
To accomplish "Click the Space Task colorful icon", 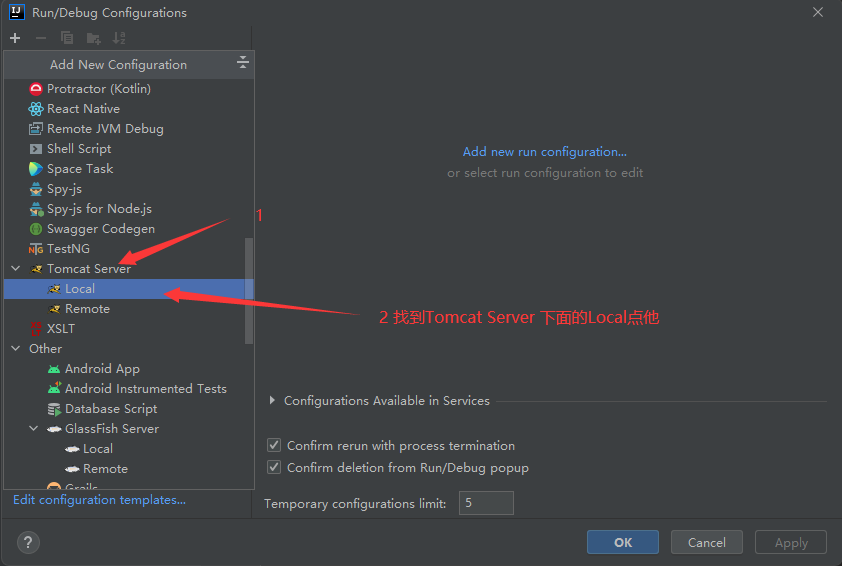I will [x=36, y=169].
